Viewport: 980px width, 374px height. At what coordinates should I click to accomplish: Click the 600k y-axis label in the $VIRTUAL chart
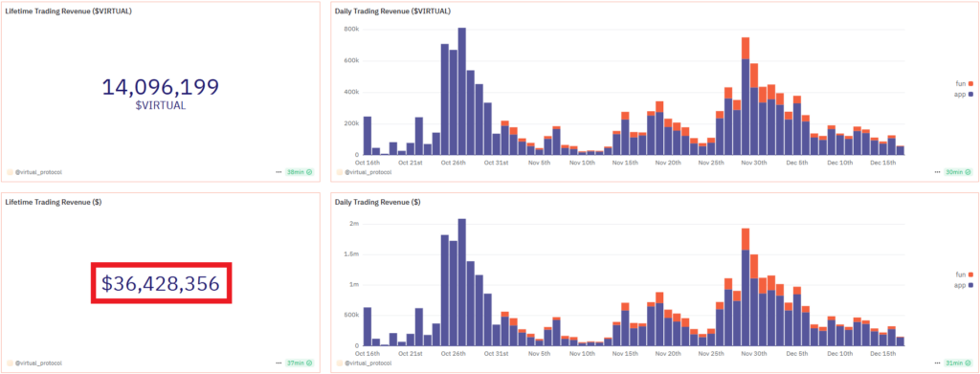click(x=350, y=60)
